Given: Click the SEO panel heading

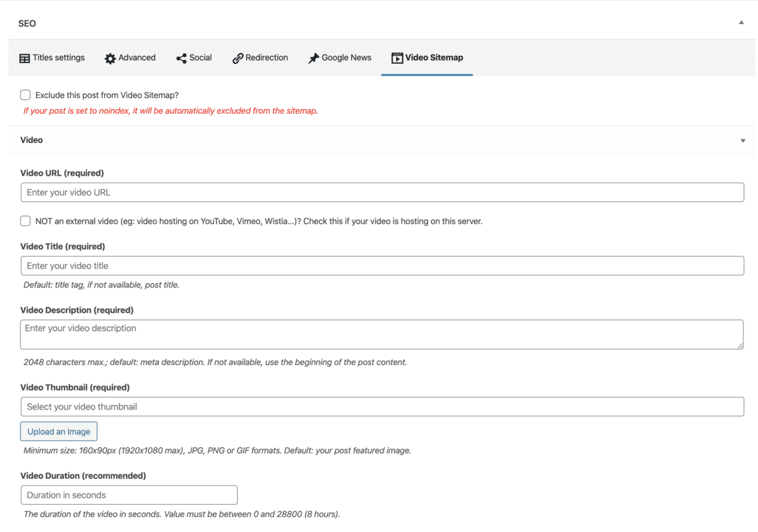Looking at the screenshot, I should tap(27, 23).
